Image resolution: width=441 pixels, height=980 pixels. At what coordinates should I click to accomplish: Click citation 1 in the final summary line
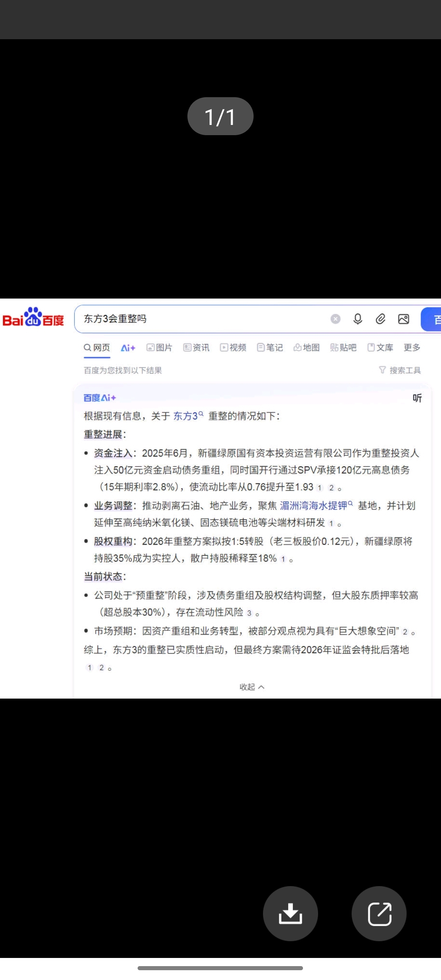(90, 668)
